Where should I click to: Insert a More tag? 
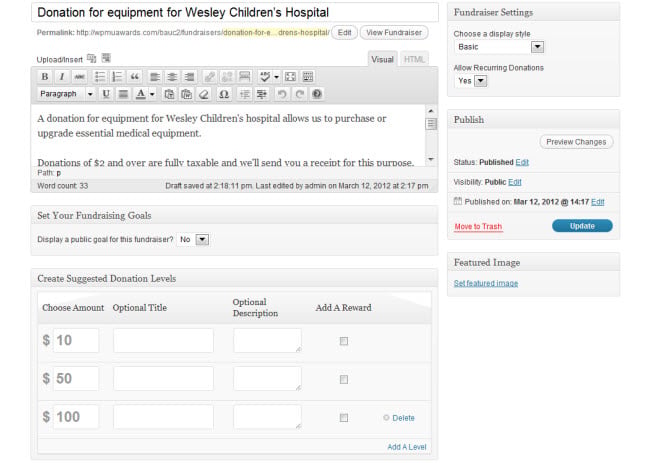point(245,77)
